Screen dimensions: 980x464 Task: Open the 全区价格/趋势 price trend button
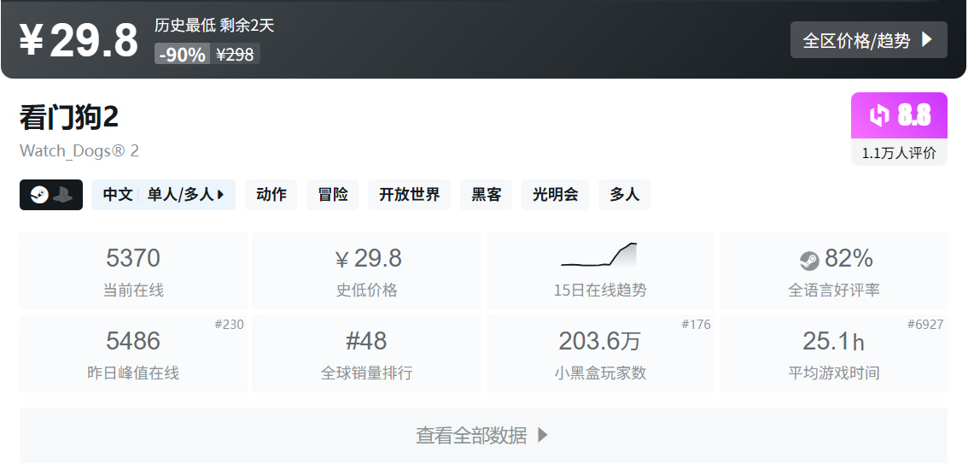(x=868, y=40)
